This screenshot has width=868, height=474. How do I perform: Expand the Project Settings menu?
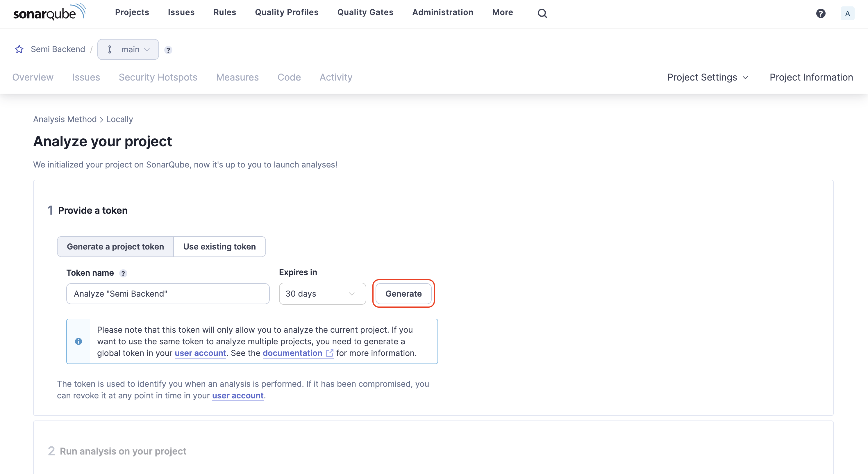pyautogui.click(x=708, y=77)
